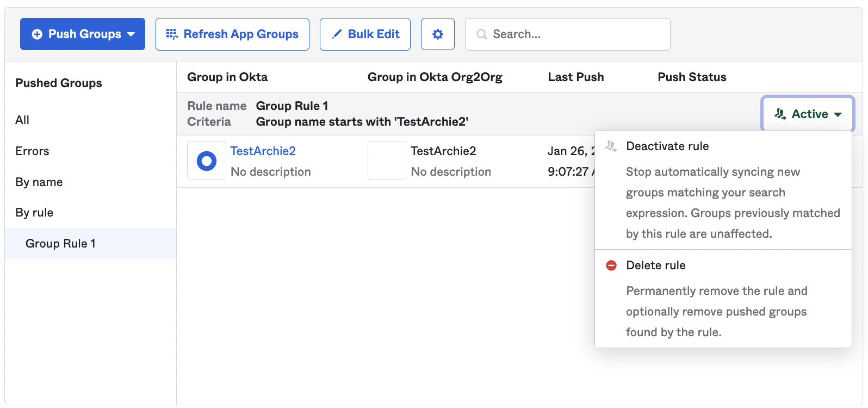
Task: Collapse the Active status dropdown
Action: coord(808,114)
